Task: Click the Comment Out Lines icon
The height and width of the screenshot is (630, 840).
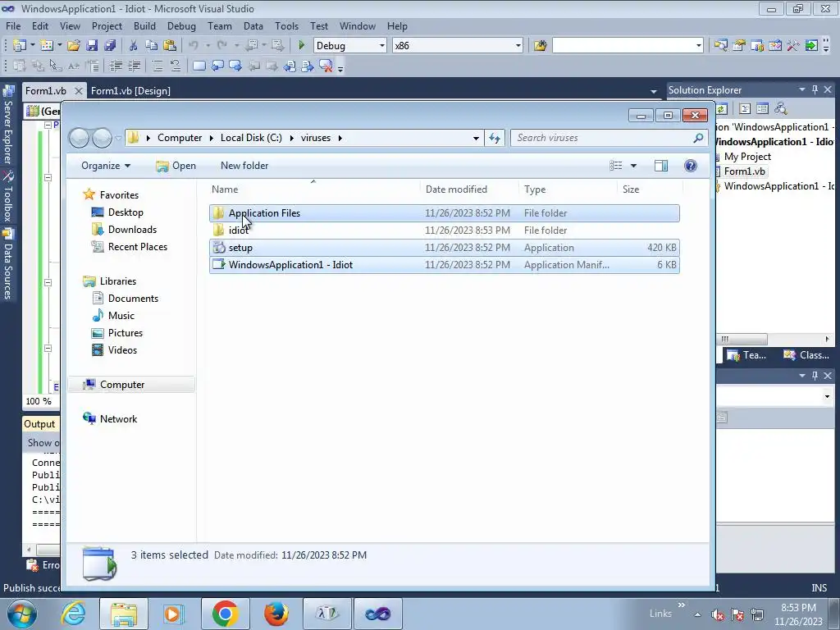Action: pos(157,66)
